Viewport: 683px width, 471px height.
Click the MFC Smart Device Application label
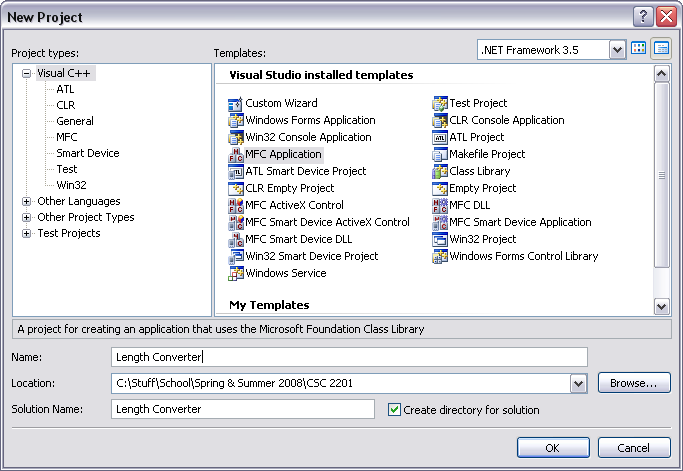[520, 222]
